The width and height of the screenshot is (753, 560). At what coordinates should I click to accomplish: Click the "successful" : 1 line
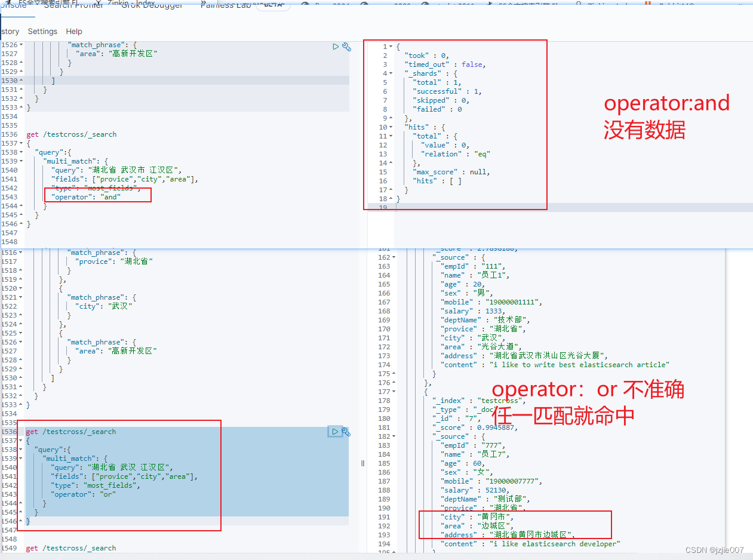(447, 91)
